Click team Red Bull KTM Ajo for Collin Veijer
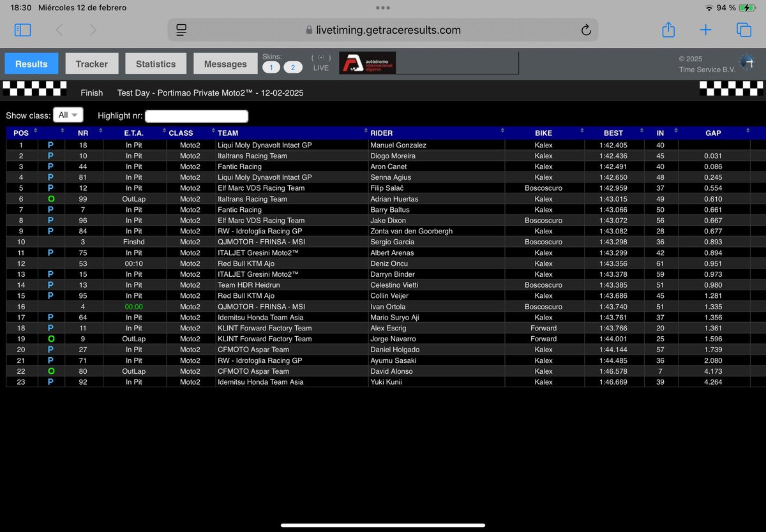Screen dimensions: 766x532 (246, 296)
